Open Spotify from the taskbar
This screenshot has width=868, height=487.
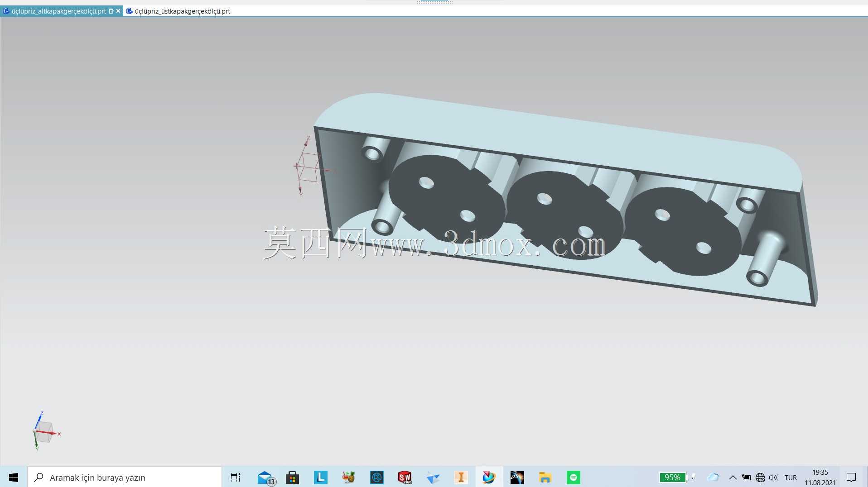[x=573, y=477]
